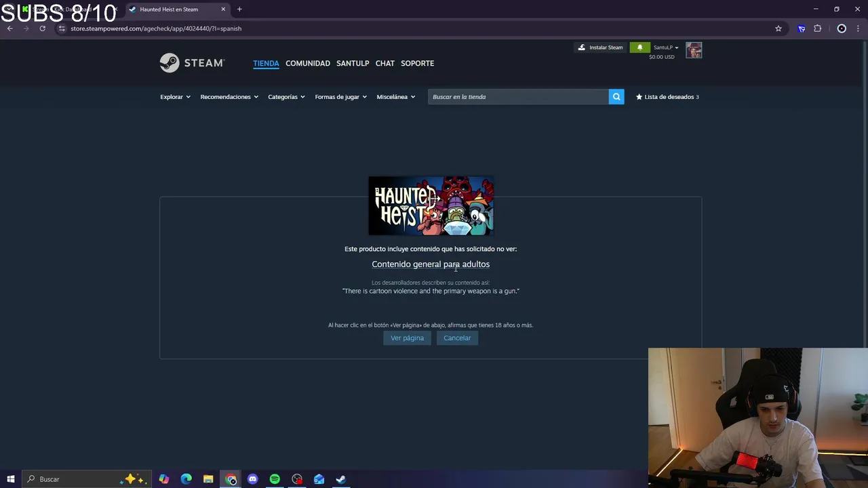The height and width of the screenshot is (488, 868).
Task: Open the Steam app in taskbar
Action: click(x=341, y=479)
